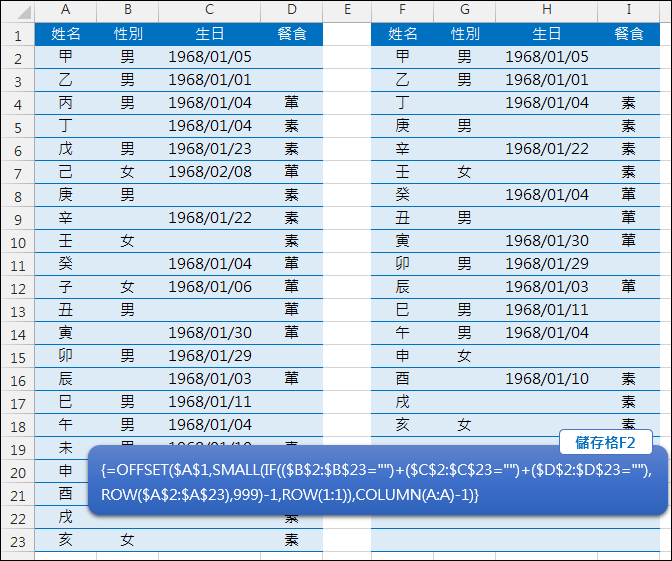The width and height of the screenshot is (672, 561).
Task: Select cell C6 with 1968/01/23
Action: click(x=210, y=149)
